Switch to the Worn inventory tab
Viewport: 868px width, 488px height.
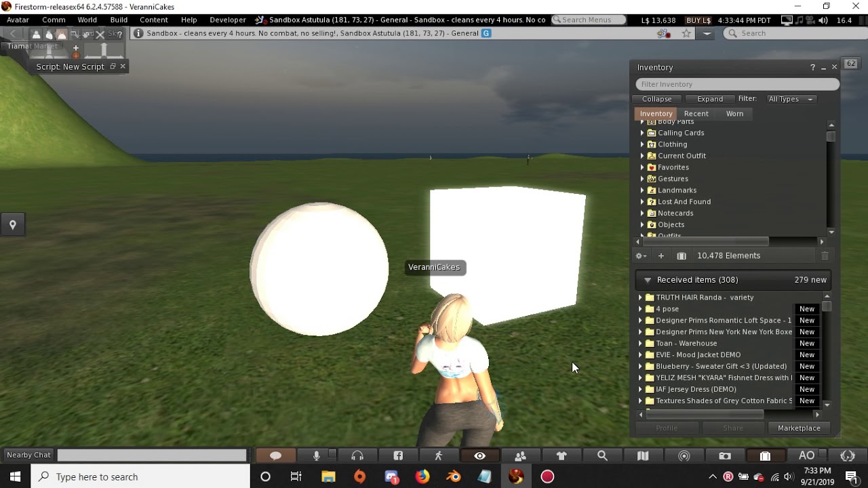(x=735, y=114)
